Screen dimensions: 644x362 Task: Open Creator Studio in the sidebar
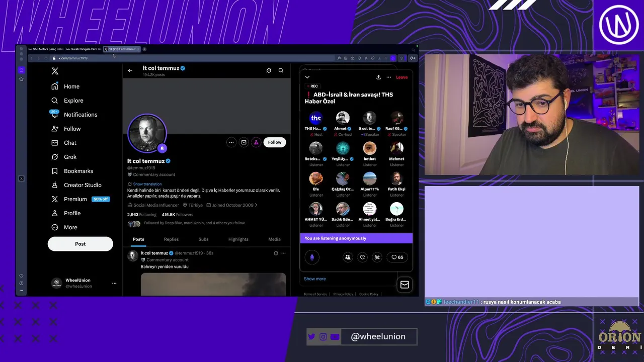(x=76, y=185)
